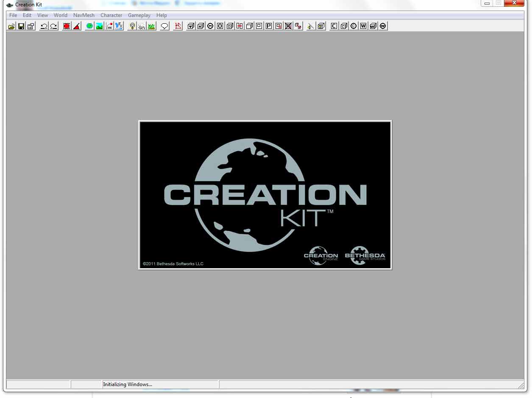
Task: Click the yellow light cone icon
Action: [311, 26]
